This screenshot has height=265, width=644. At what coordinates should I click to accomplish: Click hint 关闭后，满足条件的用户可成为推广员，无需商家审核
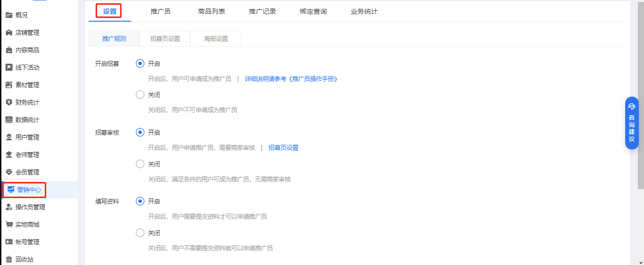point(220,179)
